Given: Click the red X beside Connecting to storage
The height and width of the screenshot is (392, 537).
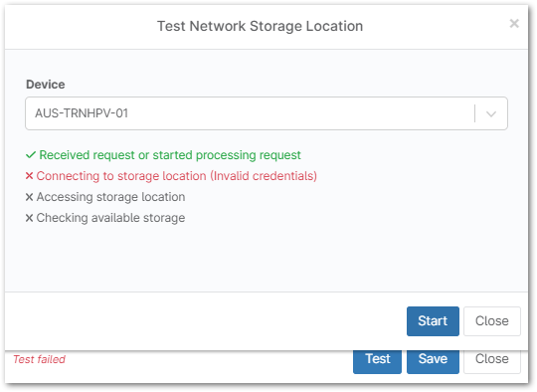Looking at the screenshot, I should (x=29, y=176).
